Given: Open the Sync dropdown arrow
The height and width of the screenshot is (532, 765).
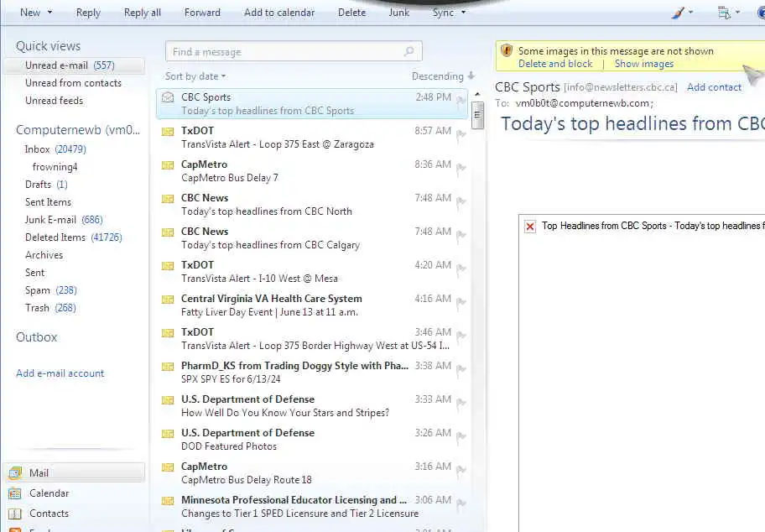Looking at the screenshot, I should 464,13.
